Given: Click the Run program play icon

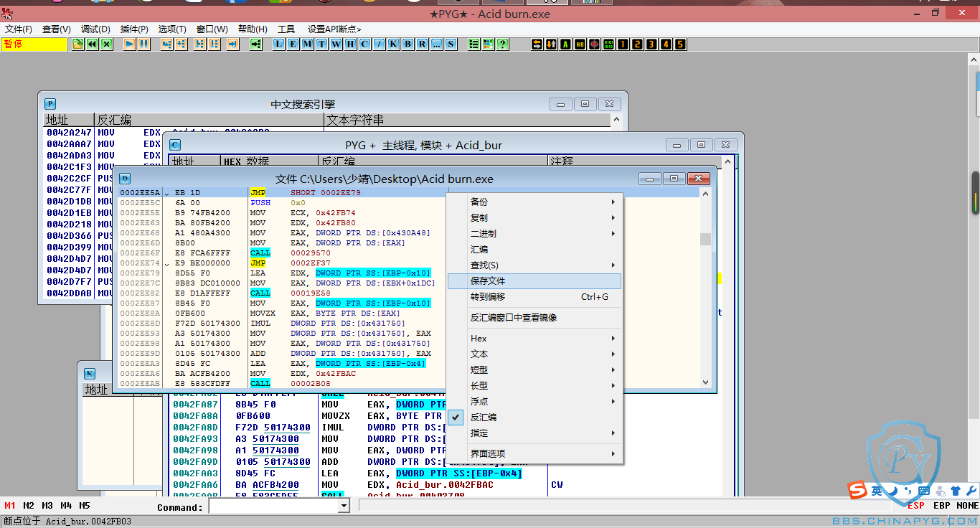Looking at the screenshot, I should (x=129, y=44).
